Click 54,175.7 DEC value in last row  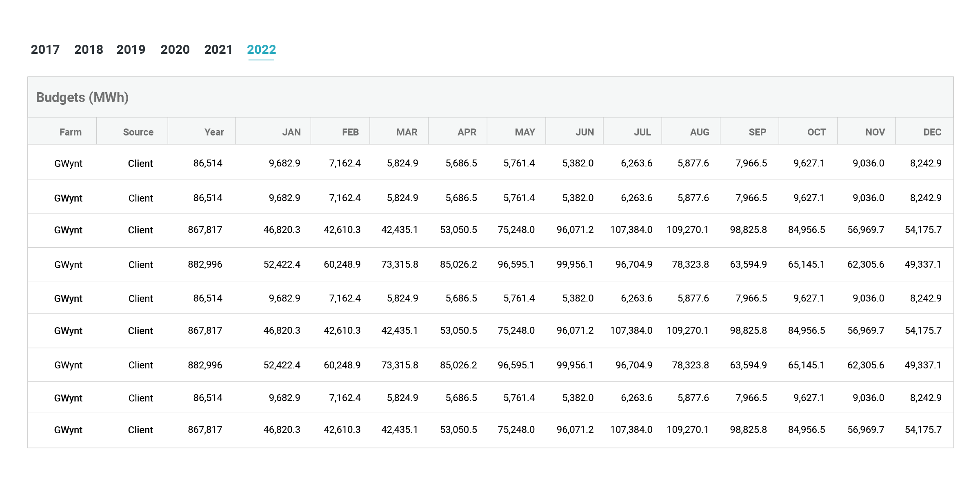point(923,430)
